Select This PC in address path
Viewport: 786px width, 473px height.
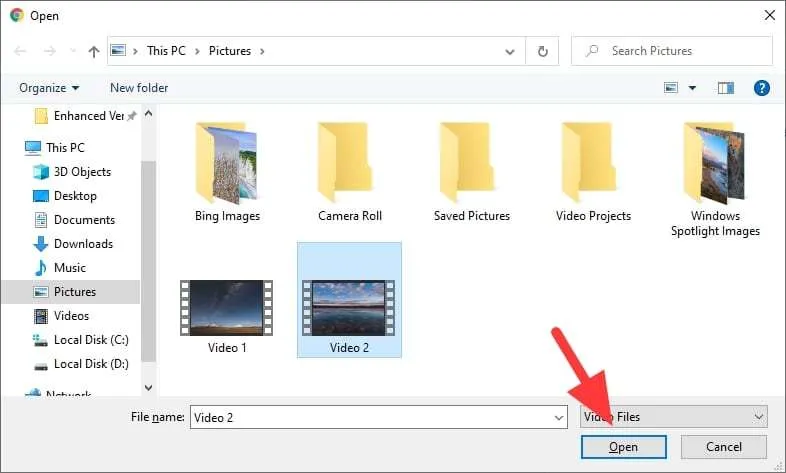166,51
